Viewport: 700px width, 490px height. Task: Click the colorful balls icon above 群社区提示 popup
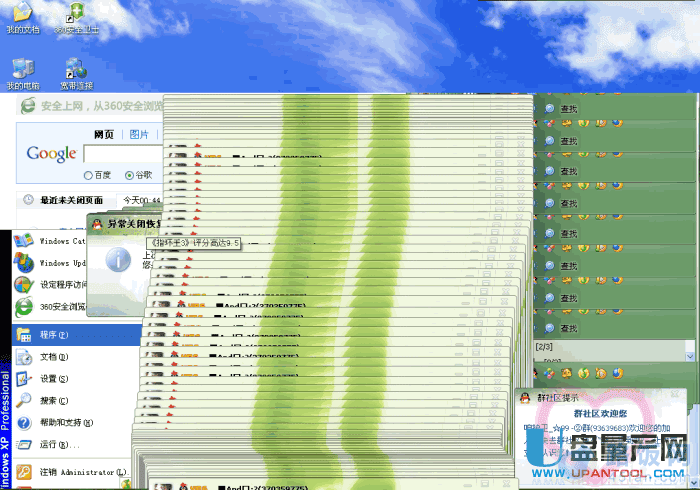550,373
